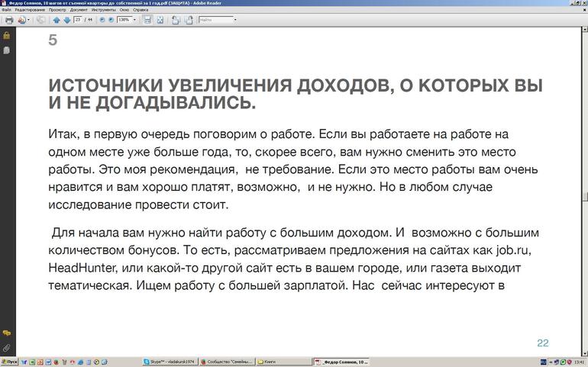Click the Windows Пуск start button
588x367 pixels.
[x=9, y=362]
